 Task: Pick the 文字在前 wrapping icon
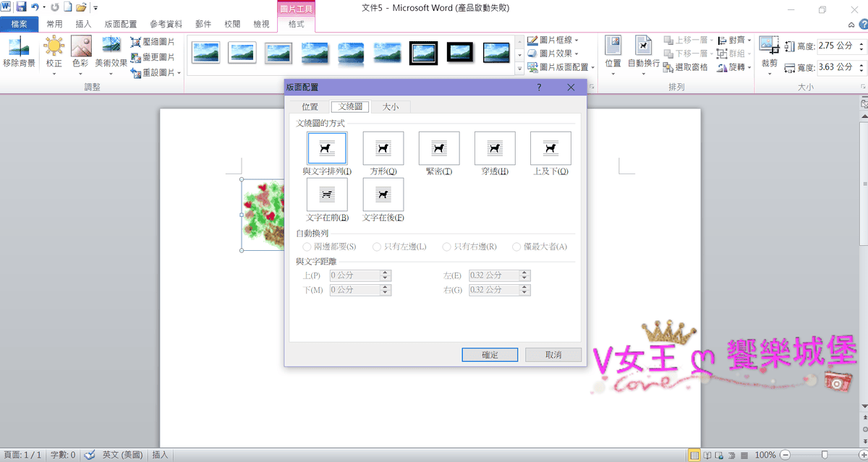tap(327, 194)
